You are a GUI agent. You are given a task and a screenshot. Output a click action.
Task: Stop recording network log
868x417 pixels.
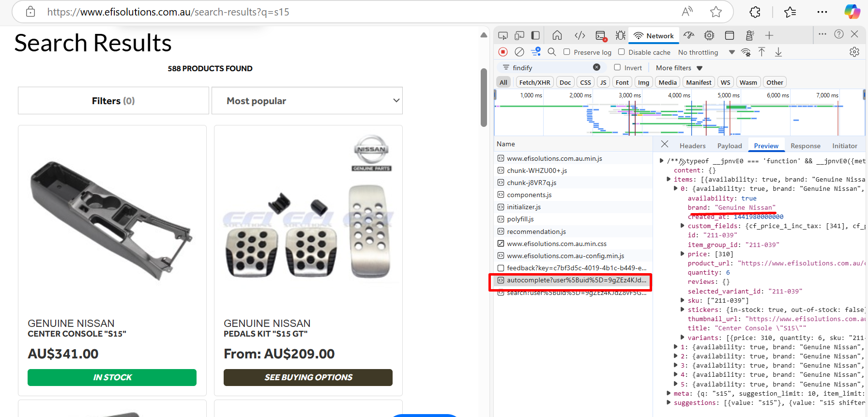pyautogui.click(x=503, y=52)
